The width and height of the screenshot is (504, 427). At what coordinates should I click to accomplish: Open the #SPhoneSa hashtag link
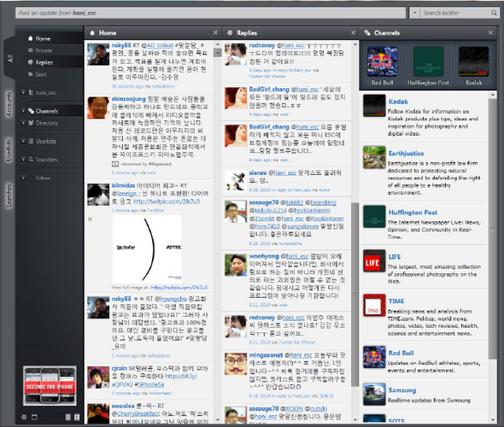149,384
